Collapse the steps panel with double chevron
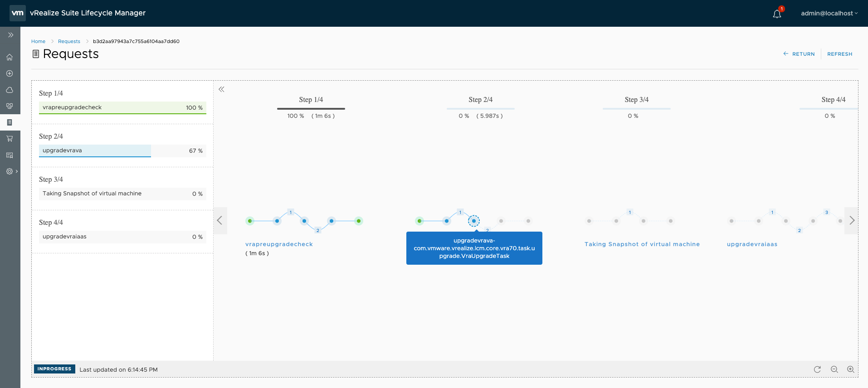The width and height of the screenshot is (868, 388). 221,89
